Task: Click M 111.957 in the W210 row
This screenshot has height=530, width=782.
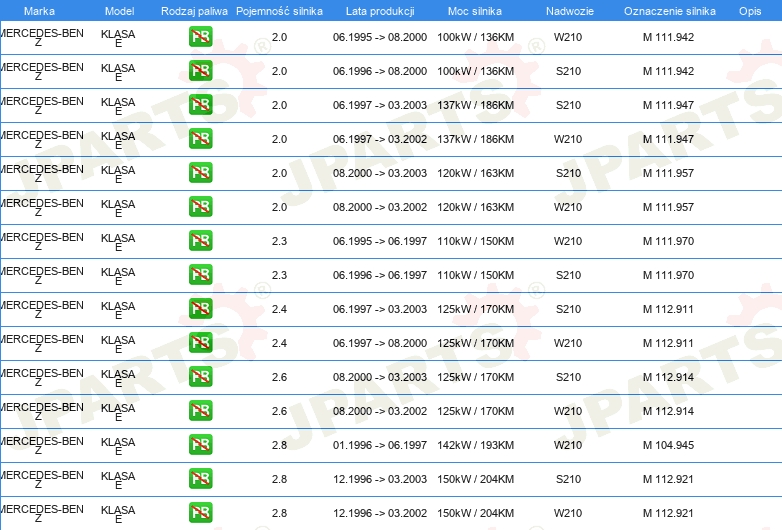Action: [668, 207]
